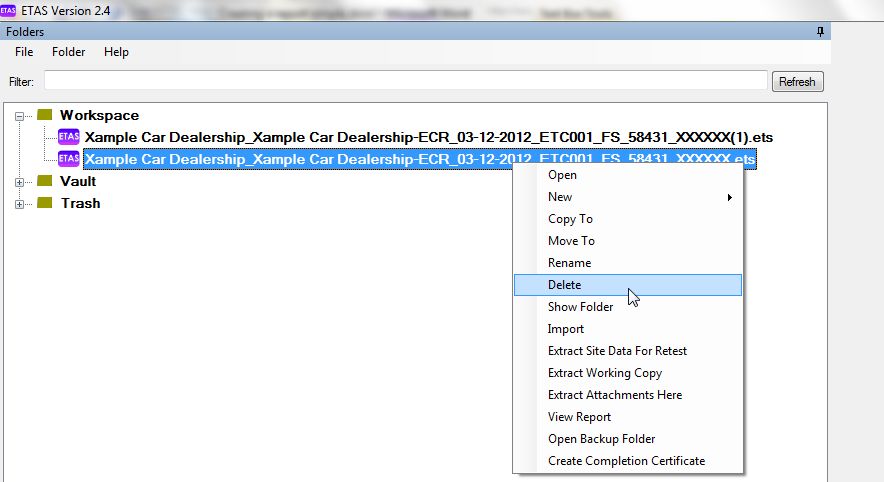Viewport: 884px width, 482px height.
Task: Choose Copy To in the context menu
Action: [x=627, y=219]
